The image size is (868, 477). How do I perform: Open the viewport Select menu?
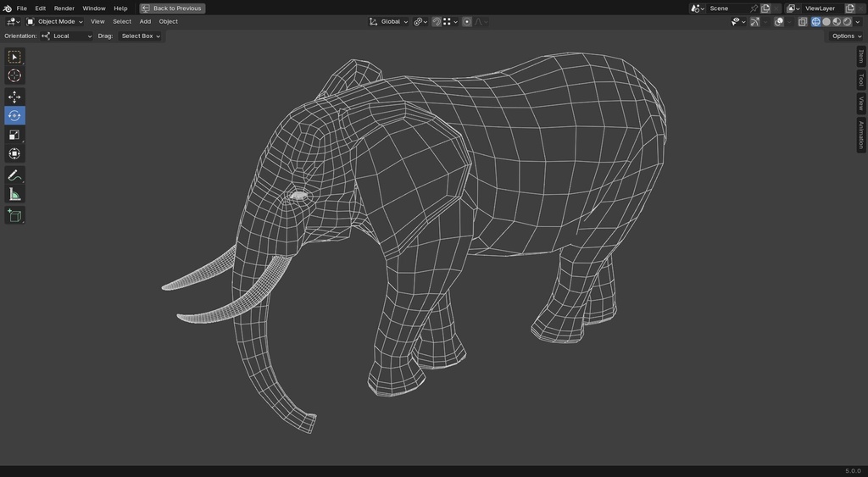[x=122, y=21]
